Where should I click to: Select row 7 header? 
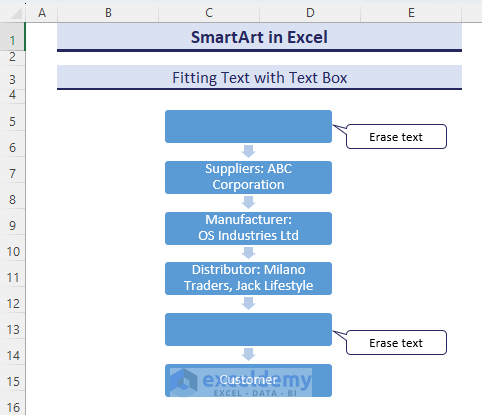[x=12, y=170]
